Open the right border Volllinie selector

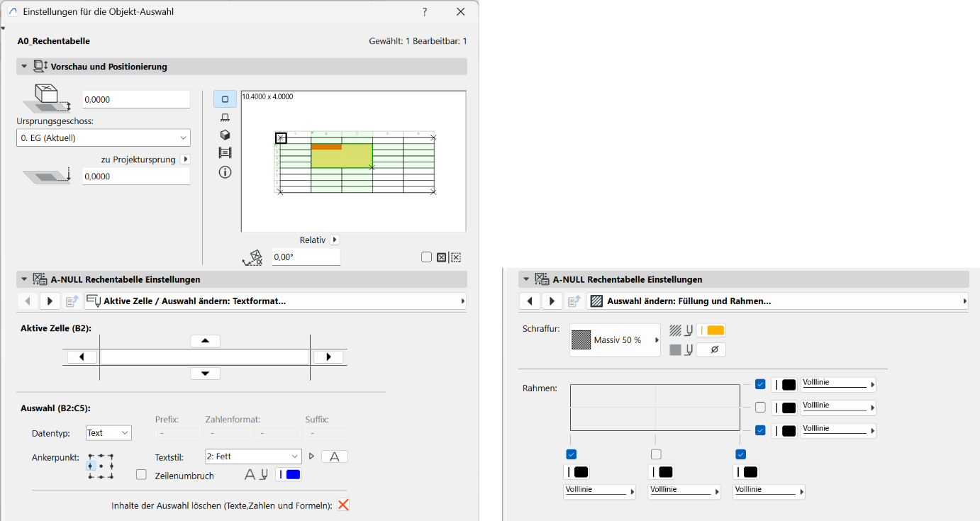[x=769, y=492]
